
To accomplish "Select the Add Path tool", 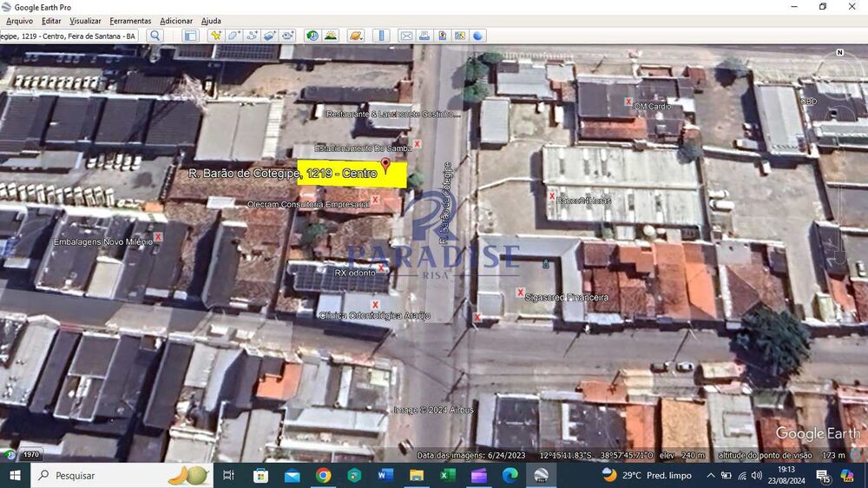I will pyautogui.click(x=252, y=36).
